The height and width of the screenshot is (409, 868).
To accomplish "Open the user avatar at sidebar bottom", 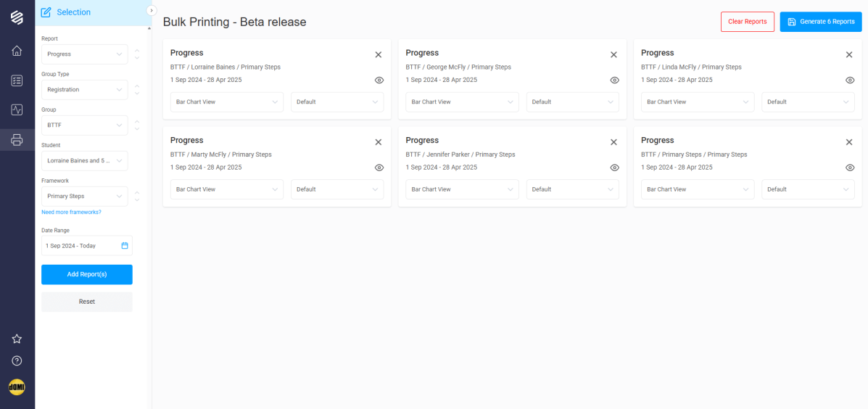I will (17, 387).
